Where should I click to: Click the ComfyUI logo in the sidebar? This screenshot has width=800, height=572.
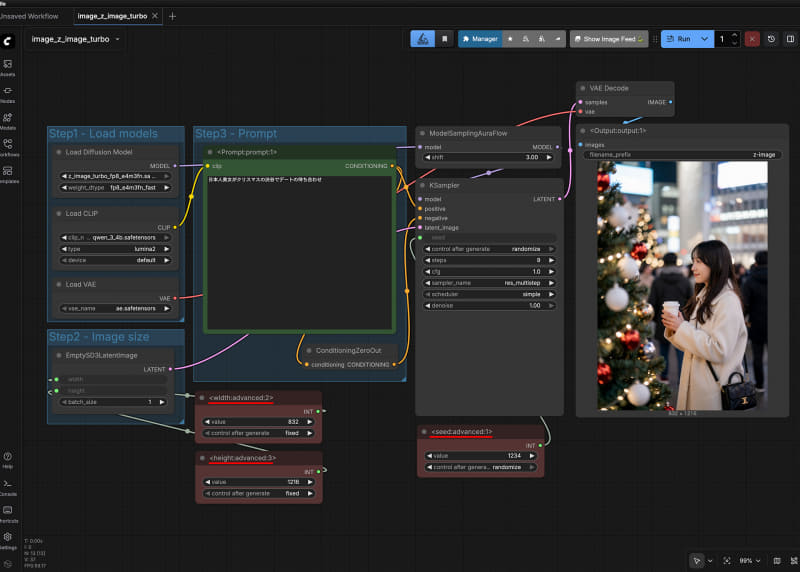[x=8, y=41]
